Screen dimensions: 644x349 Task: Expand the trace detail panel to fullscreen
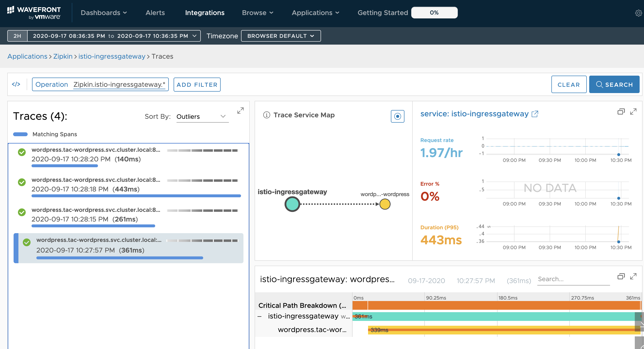coord(633,276)
